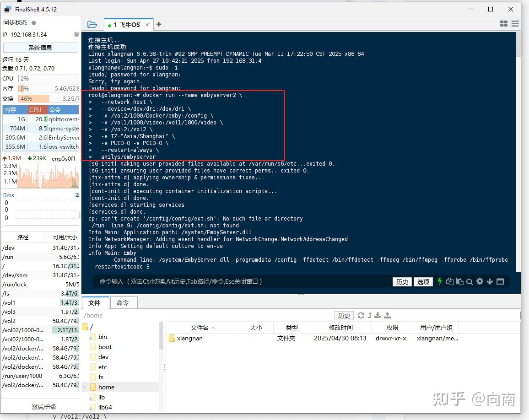Download files via the download arrow icon

tap(378, 315)
